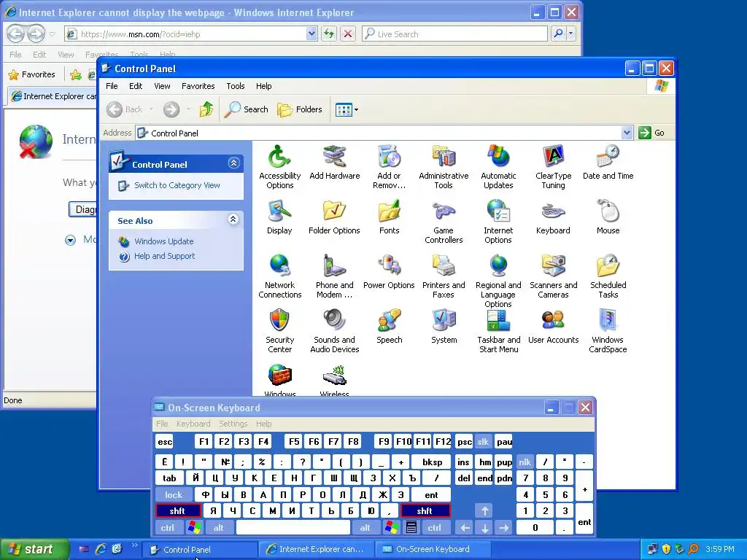This screenshot has height=560, width=747.
Task: Click the Help and Support link
Action: [164, 256]
